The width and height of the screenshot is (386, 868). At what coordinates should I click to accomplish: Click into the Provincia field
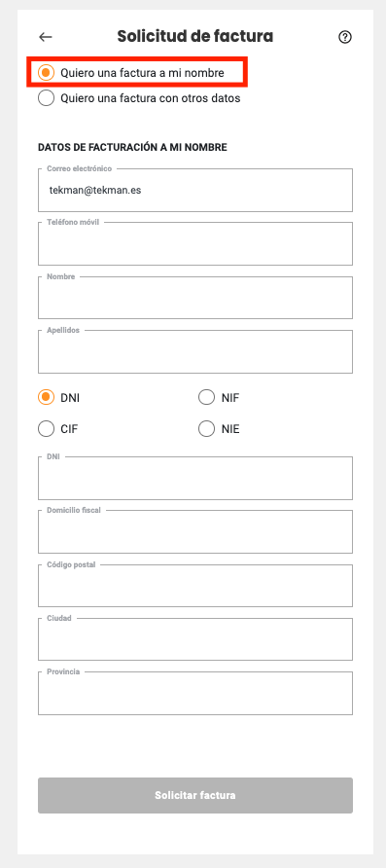(195, 693)
